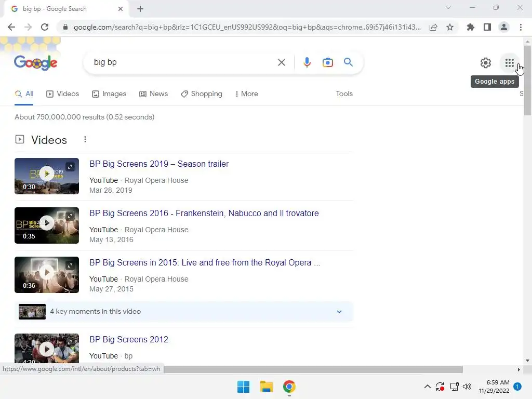Screen dimensions: 532x399
Task: Open Chrome three-dot menu
Action: (x=521, y=27)
